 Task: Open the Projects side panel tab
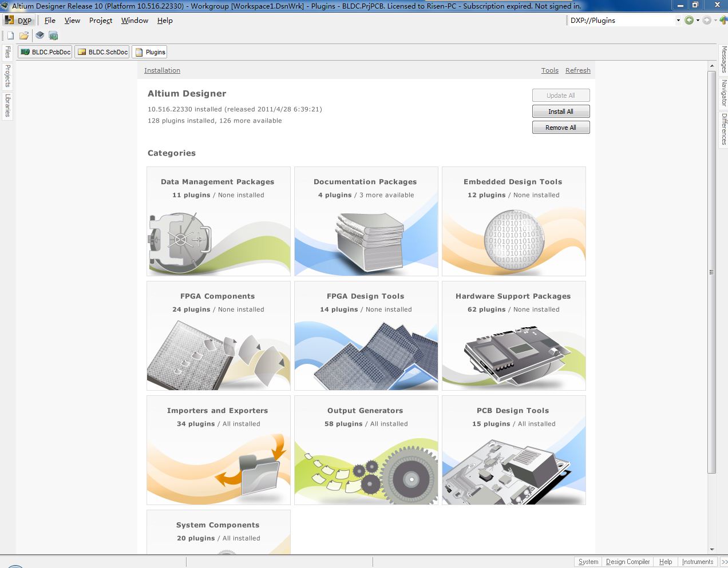point(7,76)
